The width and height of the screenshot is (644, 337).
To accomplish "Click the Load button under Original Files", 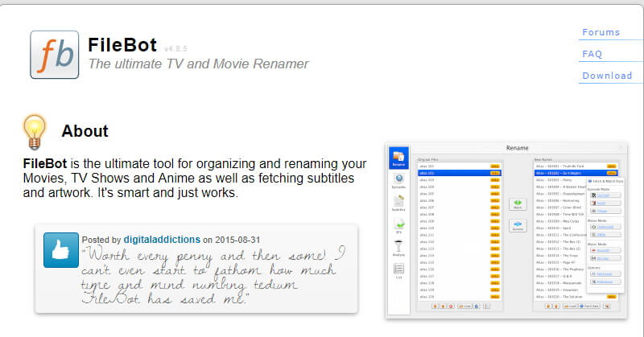I will [x=464, y=306].
